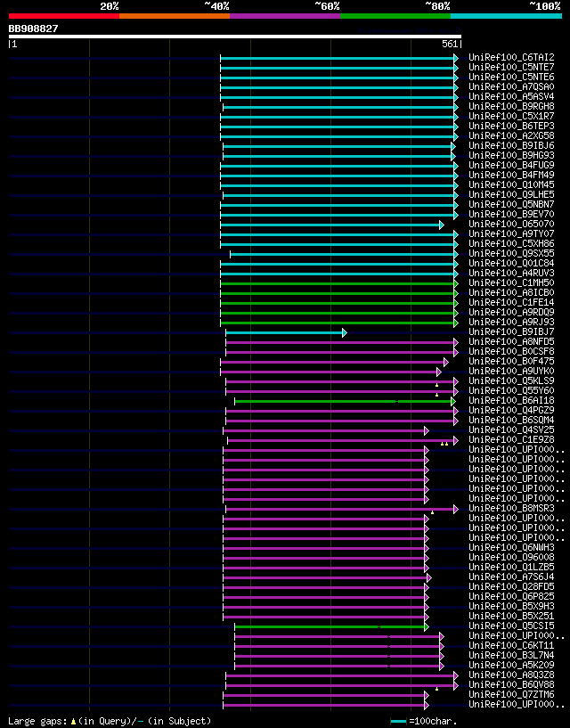This screenshot has height=728, width=570.
Task: Select the UniRef100_Q1LZB5 label
Action: [x=511, y=567]
